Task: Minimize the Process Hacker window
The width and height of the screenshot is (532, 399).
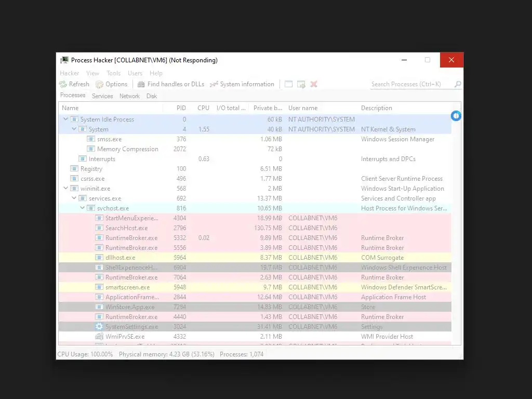Action: click(404, 60)
